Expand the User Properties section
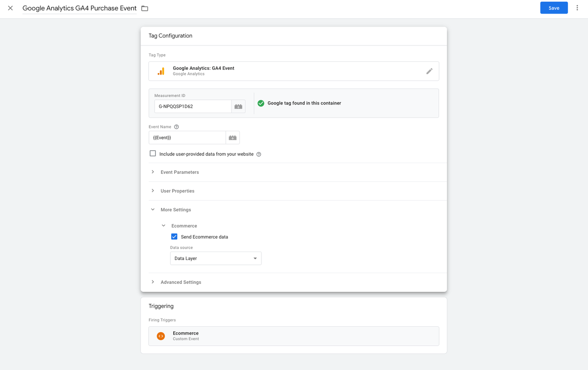Viewport: 588px width, 370px height. (293, 191)
